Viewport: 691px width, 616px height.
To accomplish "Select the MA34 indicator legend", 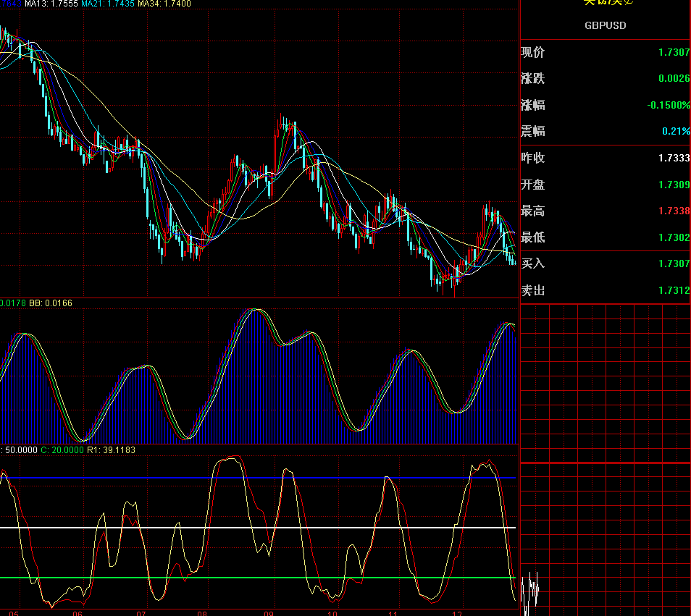I will click(x=164, y=4).
